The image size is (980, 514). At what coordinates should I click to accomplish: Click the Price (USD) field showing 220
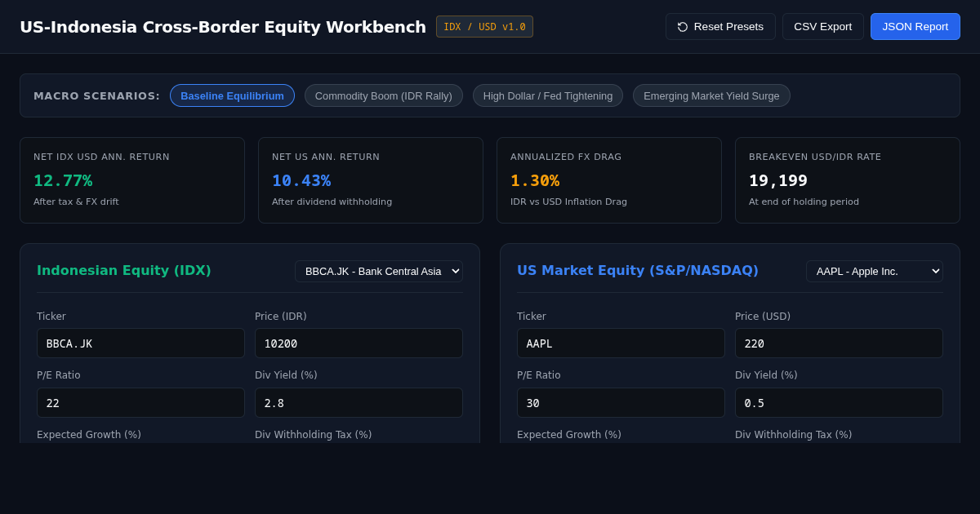839,343
